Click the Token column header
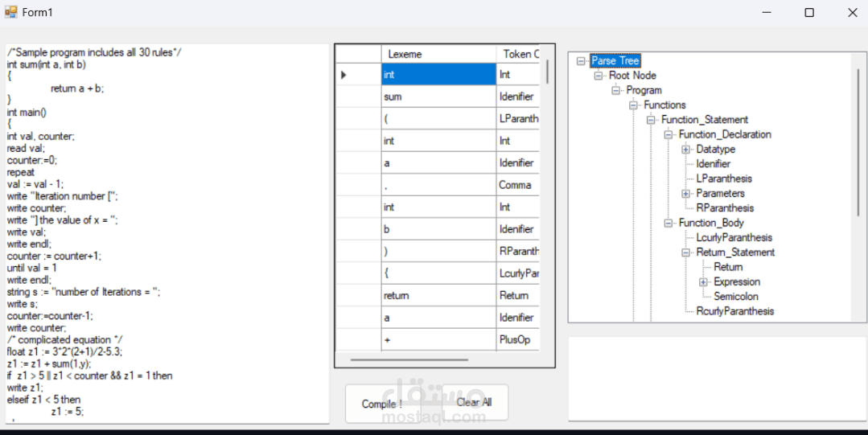Viewport: 868px width, 435px height. tap(518, 54)
